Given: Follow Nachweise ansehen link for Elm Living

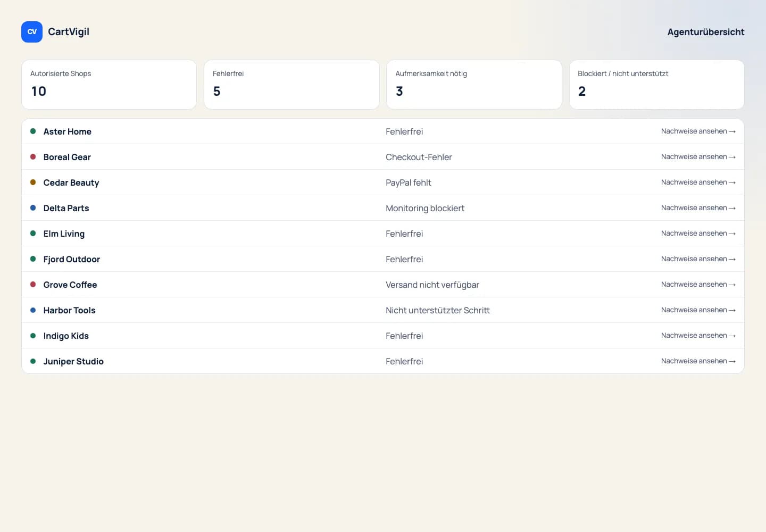Looking at the screenshot, I should [698, 233].
